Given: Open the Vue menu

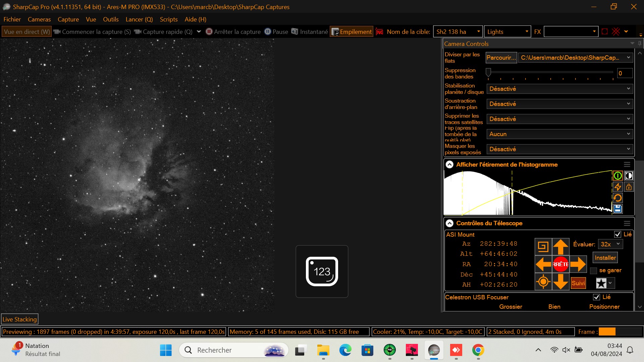Looking at the screenshot, I should pyautogui.click(x=91, y=19).
